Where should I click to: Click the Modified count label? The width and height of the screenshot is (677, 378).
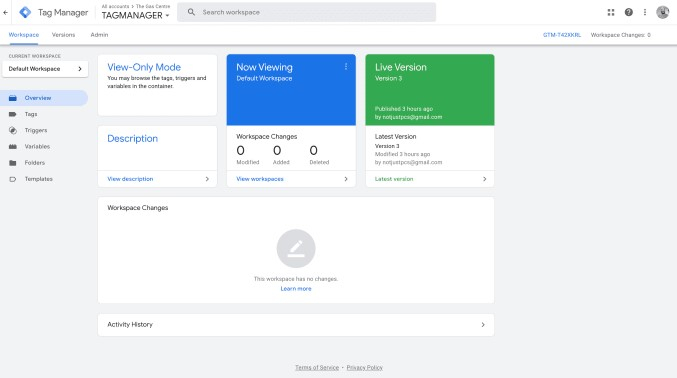click(x=248, y=162)
